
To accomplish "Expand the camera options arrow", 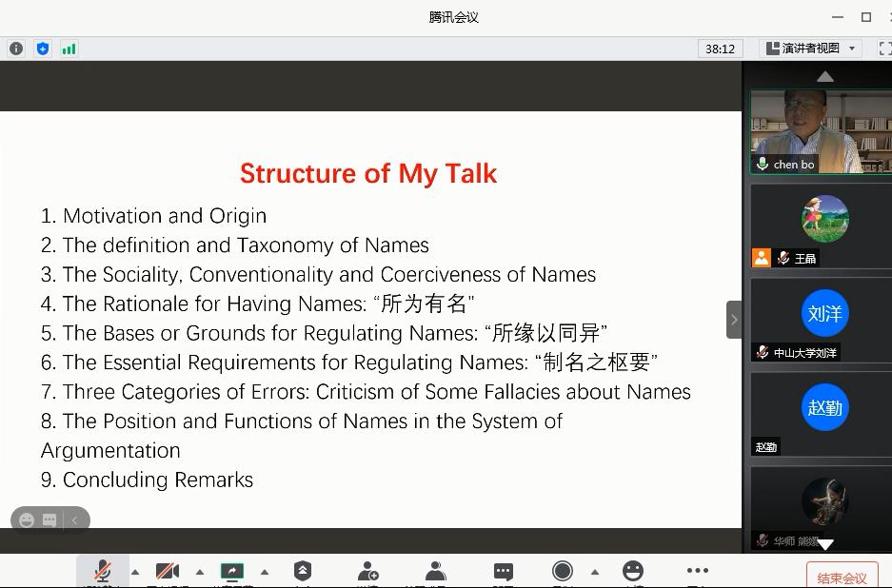I will click(200, 572).
